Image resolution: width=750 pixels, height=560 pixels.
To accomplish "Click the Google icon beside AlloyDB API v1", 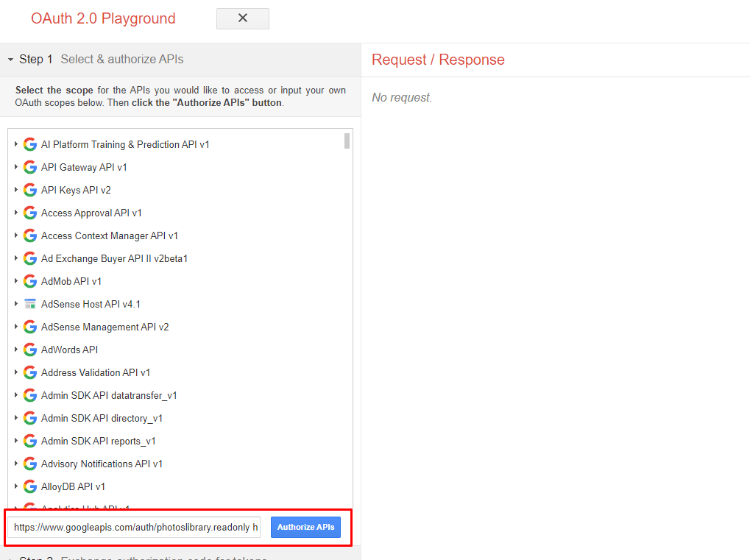I will pyautogui.click(x=29, y=486).
